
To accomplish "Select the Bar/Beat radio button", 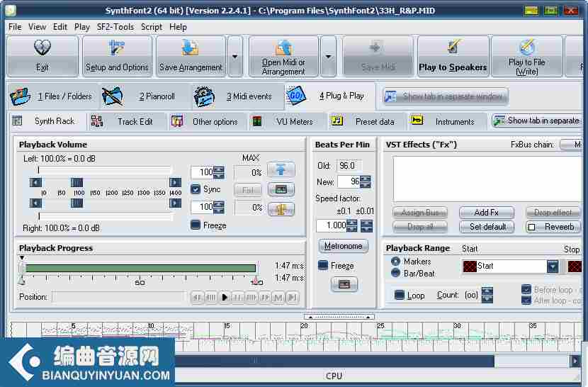I will (x=395, y=273).
